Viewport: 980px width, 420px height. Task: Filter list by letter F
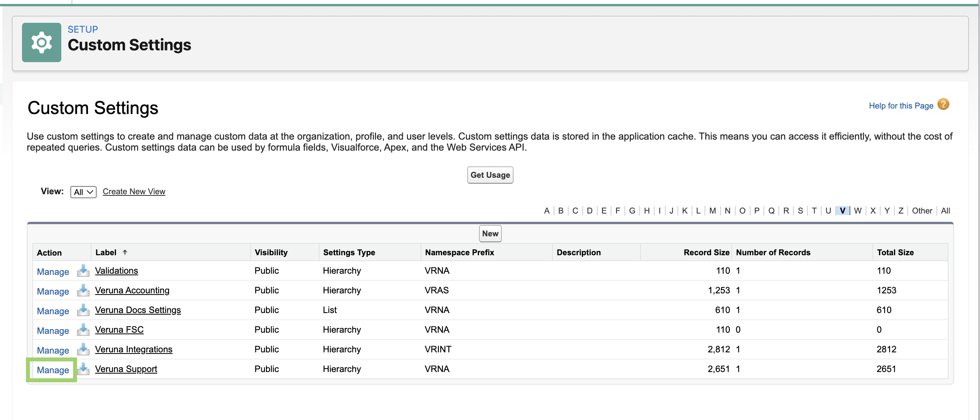(x=618, y=211)
